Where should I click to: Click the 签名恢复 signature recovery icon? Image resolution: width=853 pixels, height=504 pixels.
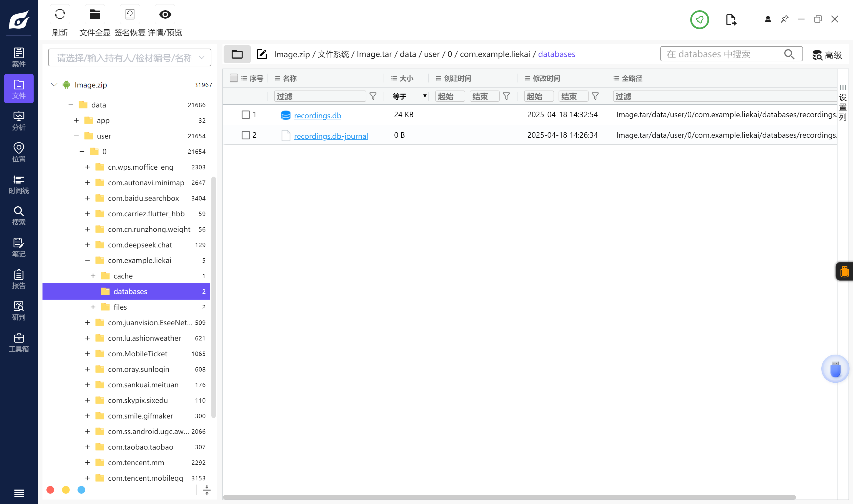pos(130,14)
